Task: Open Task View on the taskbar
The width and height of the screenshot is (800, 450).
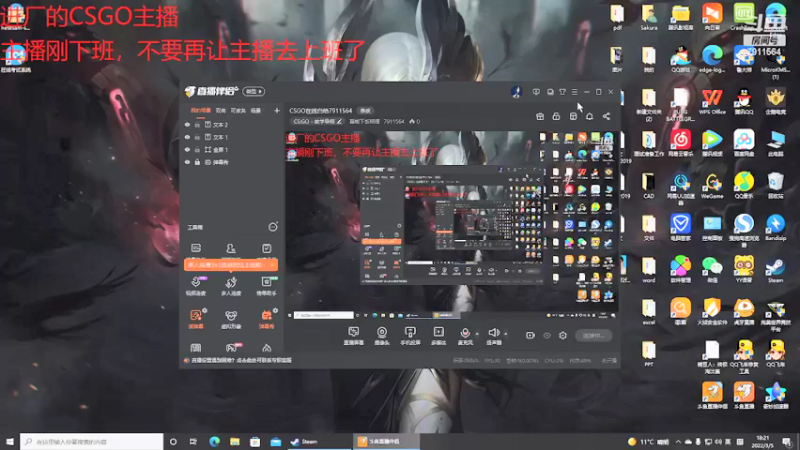Action: 193,441
